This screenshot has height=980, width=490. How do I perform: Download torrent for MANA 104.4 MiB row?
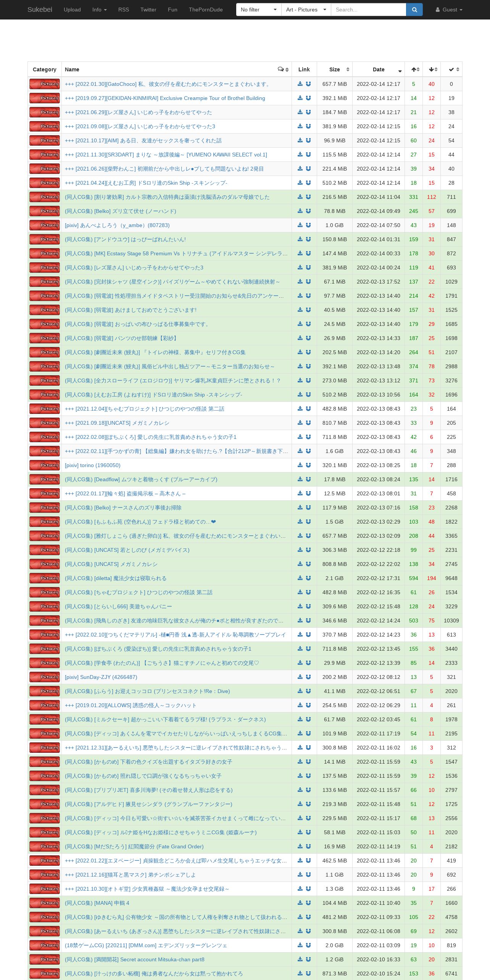click(300, 903)
